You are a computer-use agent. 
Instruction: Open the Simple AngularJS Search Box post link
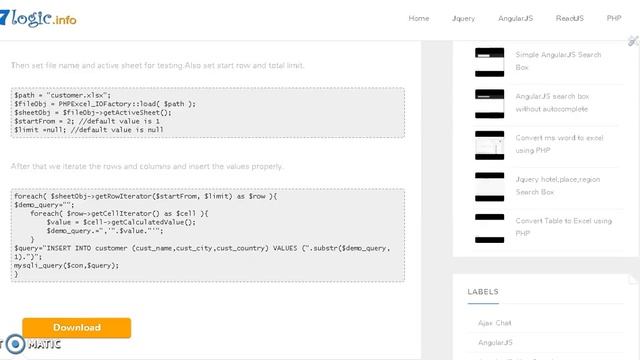click(x=558, y=61)
